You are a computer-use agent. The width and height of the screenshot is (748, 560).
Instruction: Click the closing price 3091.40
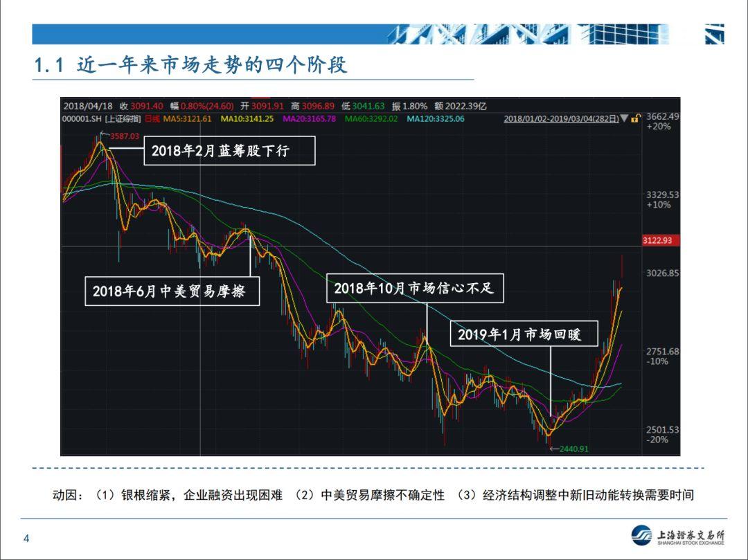pyautogui.click(x=147, y=107)
